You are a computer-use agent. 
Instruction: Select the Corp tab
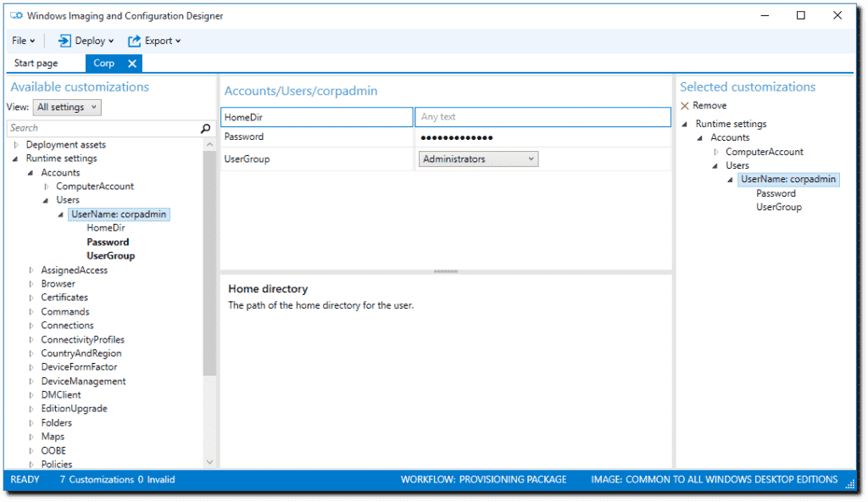coord(103,63)
